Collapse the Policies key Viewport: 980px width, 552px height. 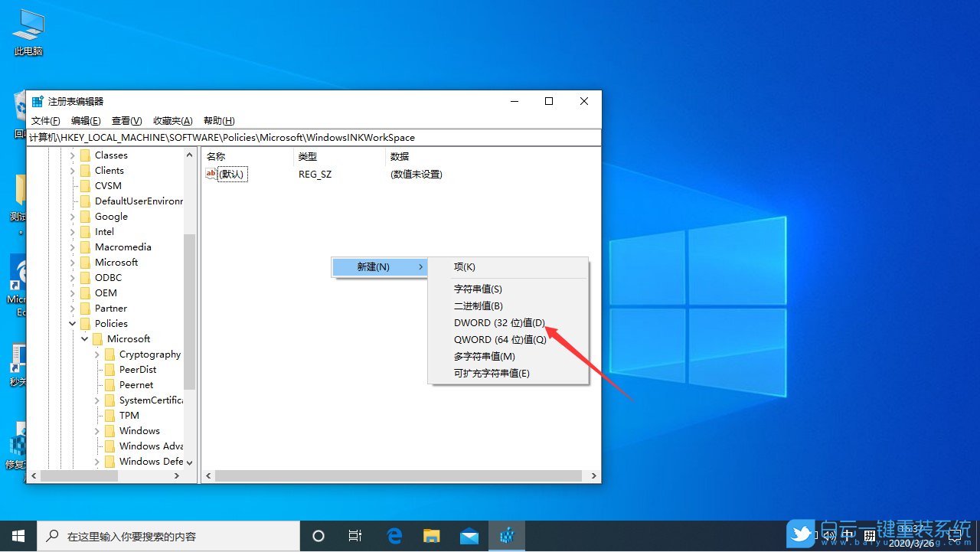click(x=72, y=323)
